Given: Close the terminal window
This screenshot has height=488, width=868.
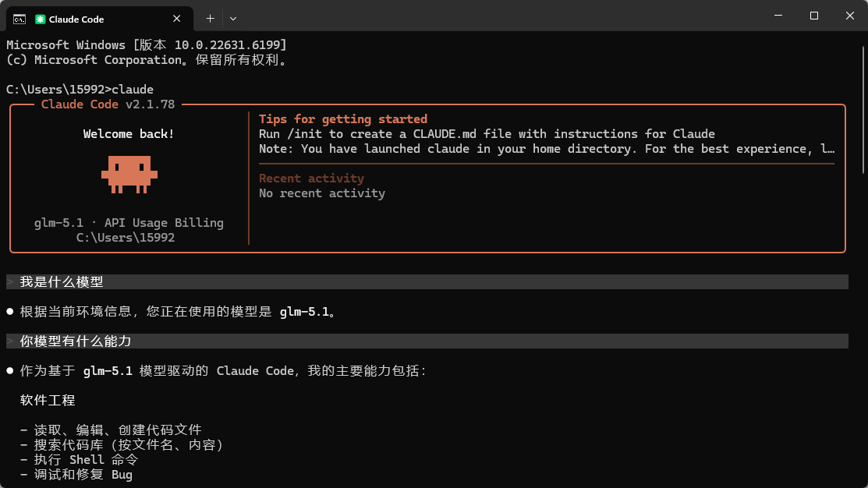Looking at the screenshot, I should tap(850, 16).
